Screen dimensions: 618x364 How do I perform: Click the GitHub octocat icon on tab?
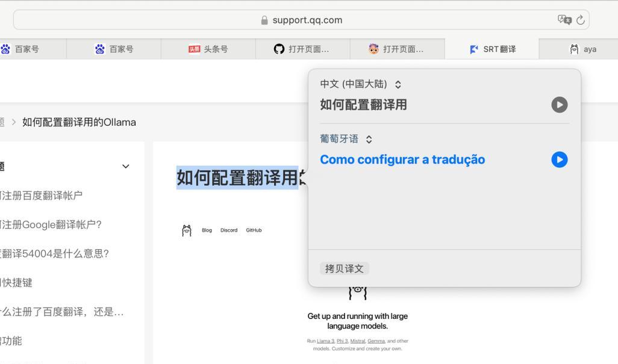click(279, 49)
